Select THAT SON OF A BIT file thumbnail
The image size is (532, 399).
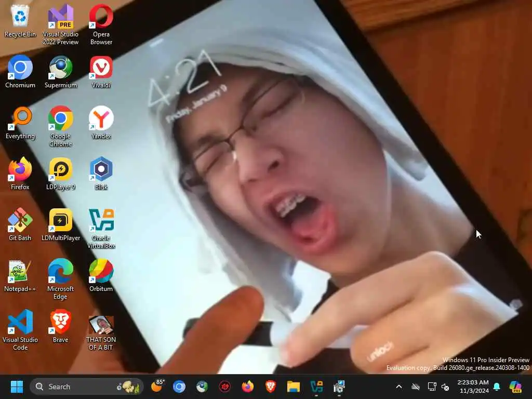tap(101, 332)
